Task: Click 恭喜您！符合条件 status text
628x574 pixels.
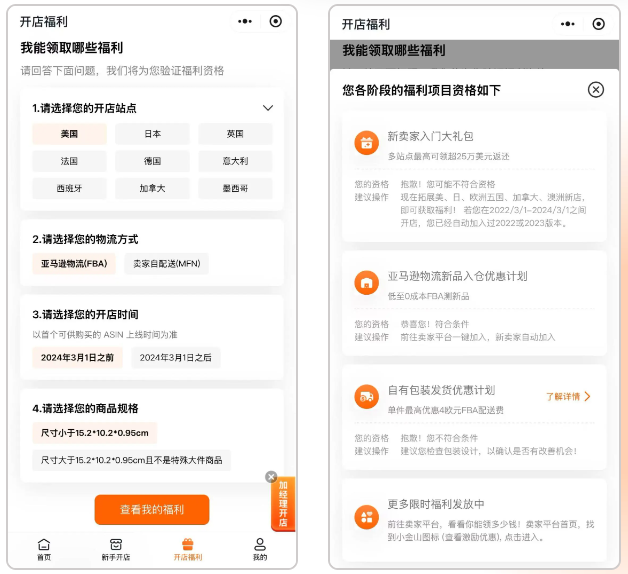Action: 435,324
